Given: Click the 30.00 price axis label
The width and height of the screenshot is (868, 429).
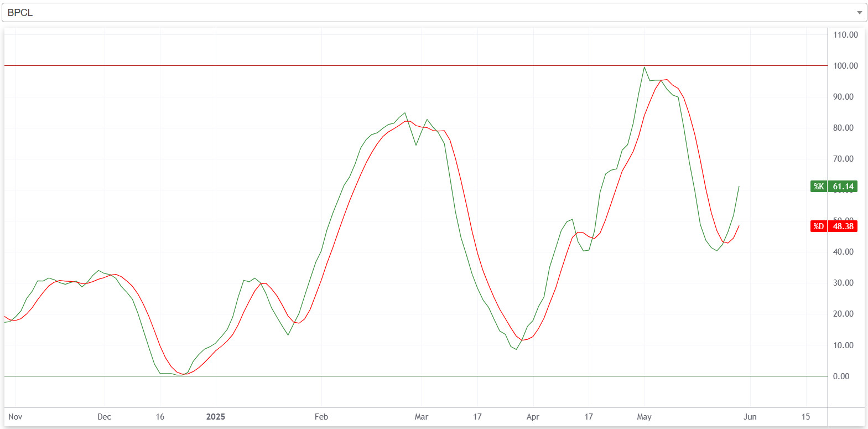Looking at the screenshot, I should coord(843,283).
